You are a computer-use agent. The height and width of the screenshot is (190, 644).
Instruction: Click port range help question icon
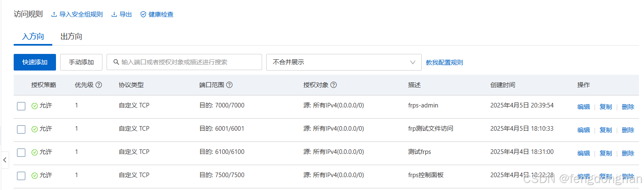229,85
